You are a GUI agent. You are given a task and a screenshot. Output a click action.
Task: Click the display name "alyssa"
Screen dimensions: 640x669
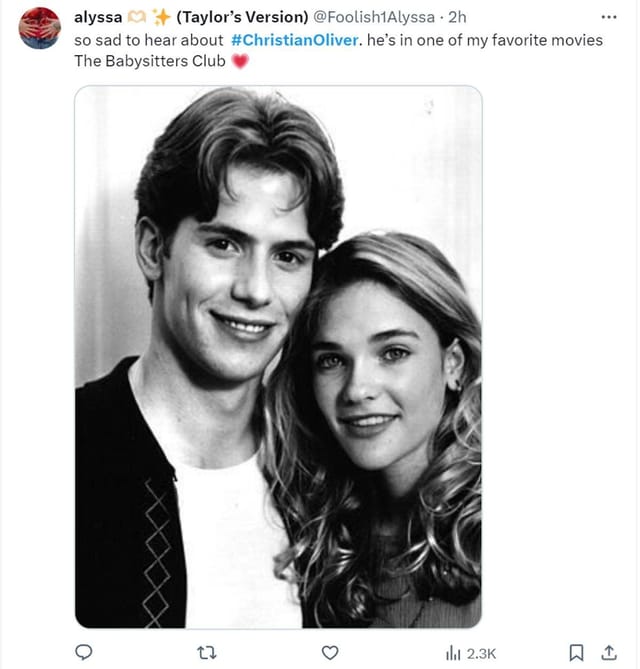(x=98, y=17)
